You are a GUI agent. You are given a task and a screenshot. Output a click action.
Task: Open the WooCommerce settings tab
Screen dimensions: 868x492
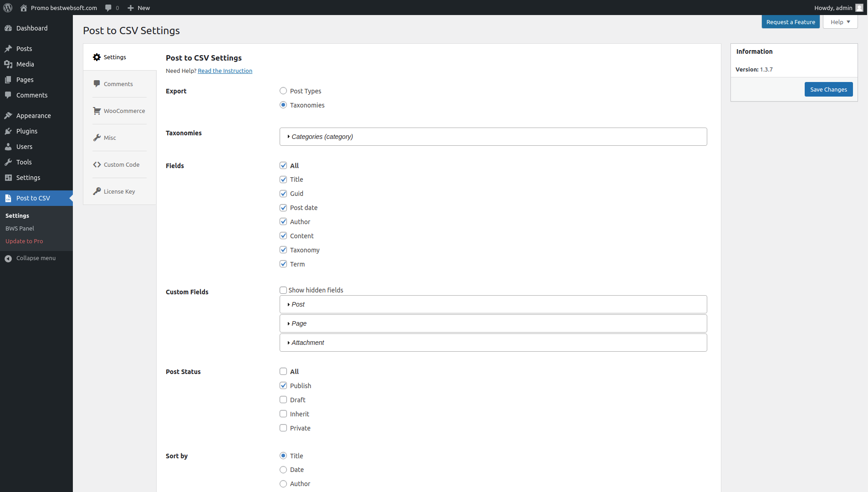pyautogui.click(x=120, y=111)
